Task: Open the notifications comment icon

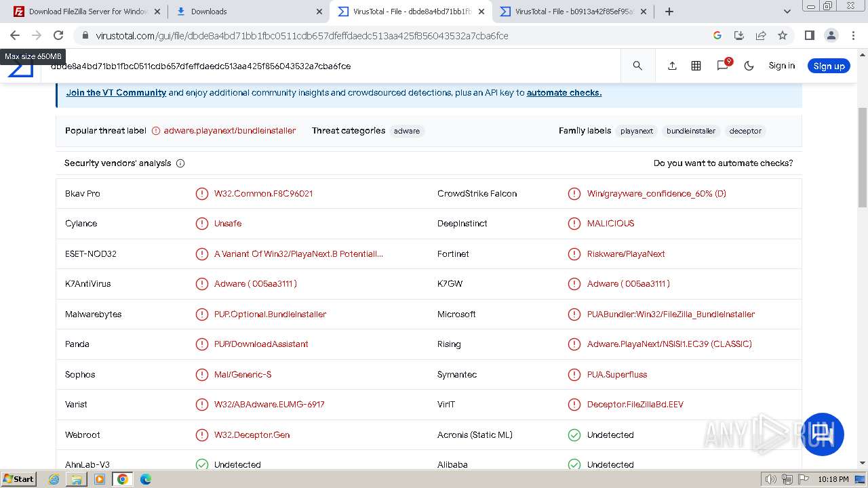Action: coord(723,66)
